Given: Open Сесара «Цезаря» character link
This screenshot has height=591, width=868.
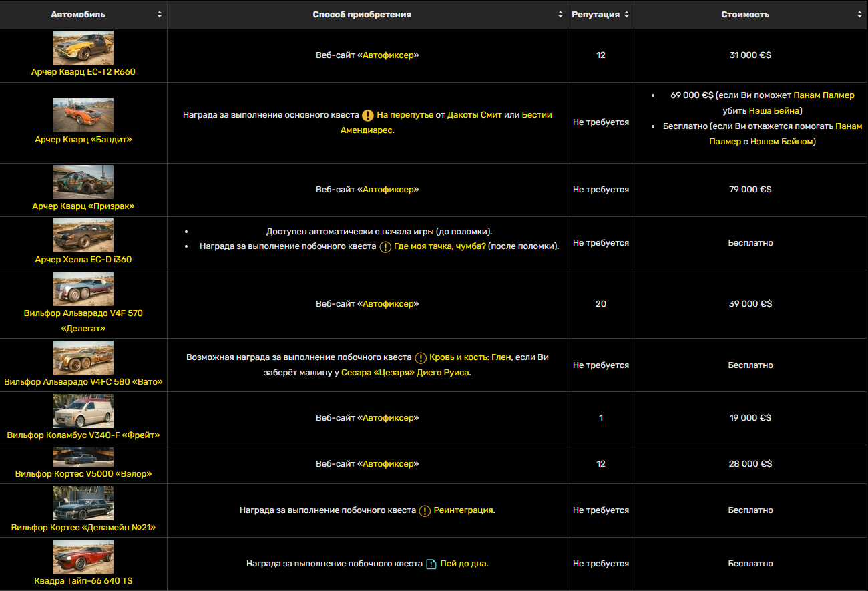Looking at the screenshot, I should pos(405,373).
